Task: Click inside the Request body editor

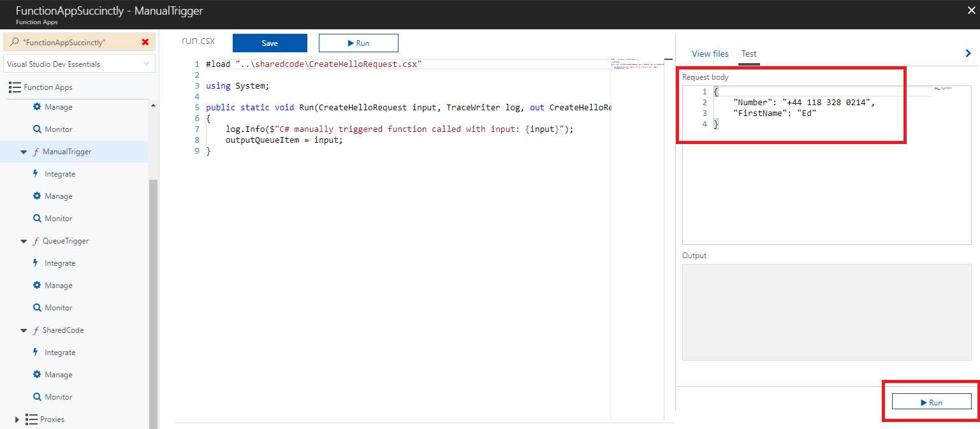Action: click(826, 164)
